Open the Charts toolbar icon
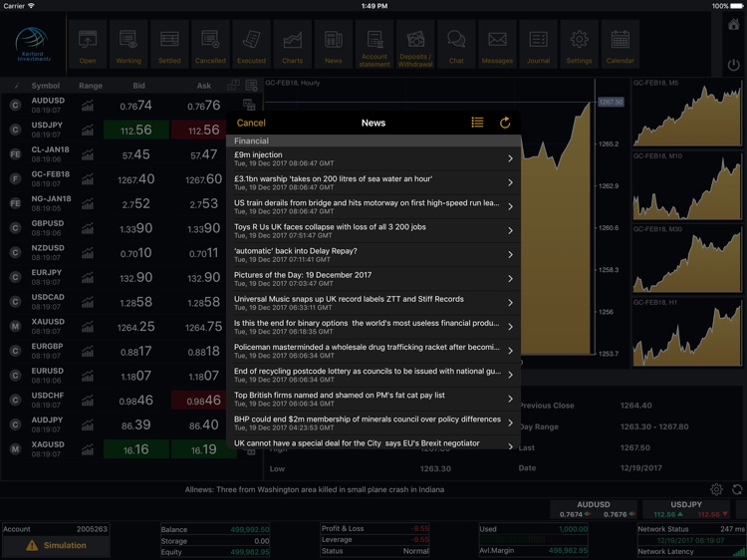Viewport: 747px width, 560px height. tap(292, 45)
